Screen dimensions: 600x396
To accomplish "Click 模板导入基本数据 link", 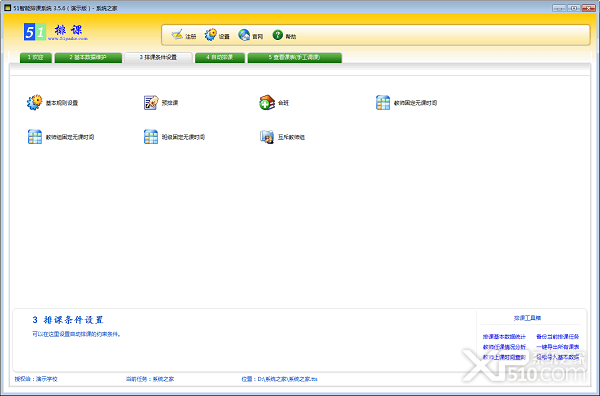I will [x=558, y=357].
